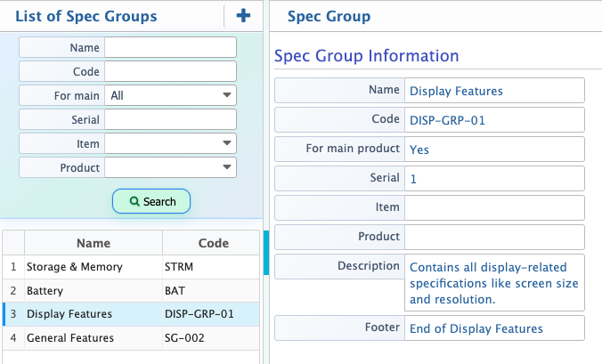Select the Display Features row in list
The image size is (602, 364).
tap(131, 314)
